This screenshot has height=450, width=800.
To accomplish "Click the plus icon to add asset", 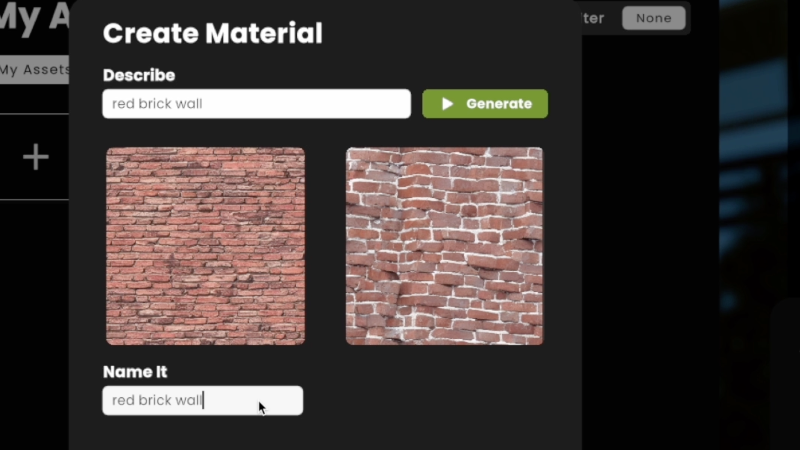I will pos(35,157).
